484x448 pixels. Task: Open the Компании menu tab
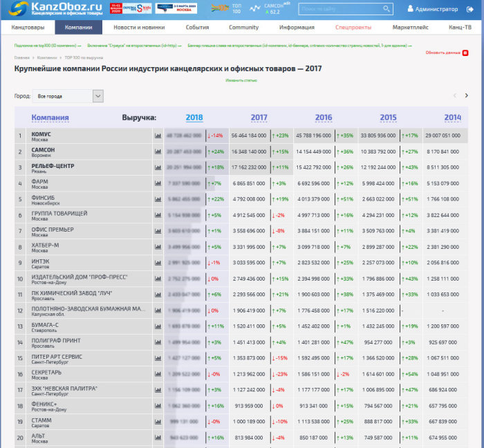[x=78, y=27]
